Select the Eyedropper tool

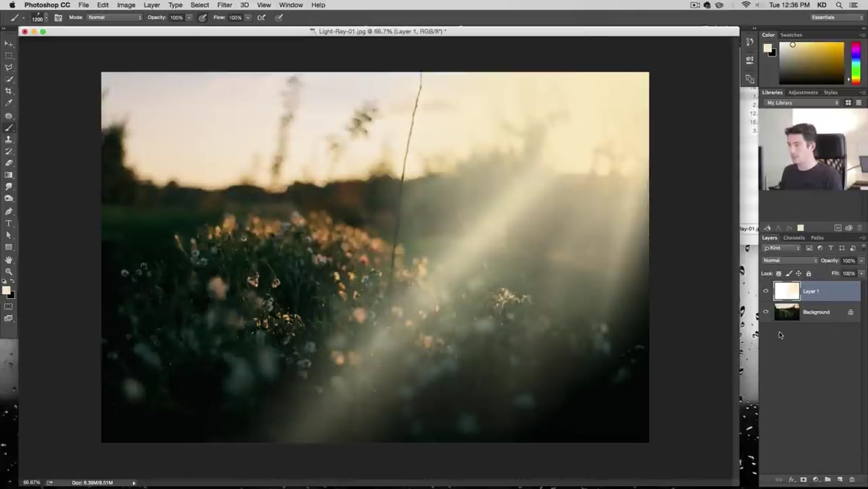9,103
